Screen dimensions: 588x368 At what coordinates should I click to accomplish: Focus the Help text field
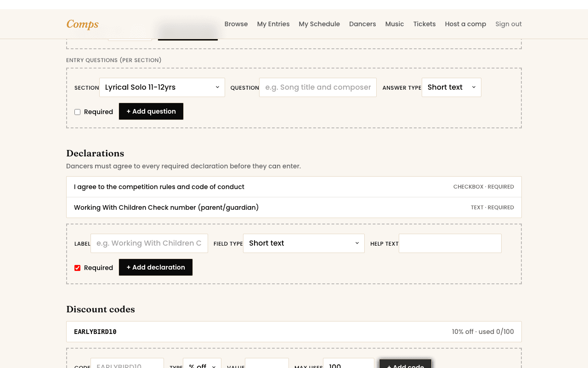(450, 243)
